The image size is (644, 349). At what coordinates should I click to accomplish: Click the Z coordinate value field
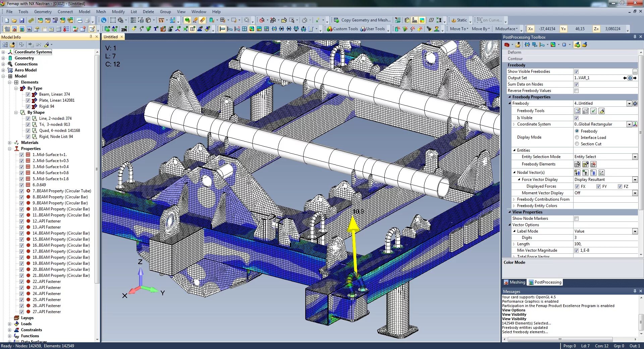coord(612,29)
